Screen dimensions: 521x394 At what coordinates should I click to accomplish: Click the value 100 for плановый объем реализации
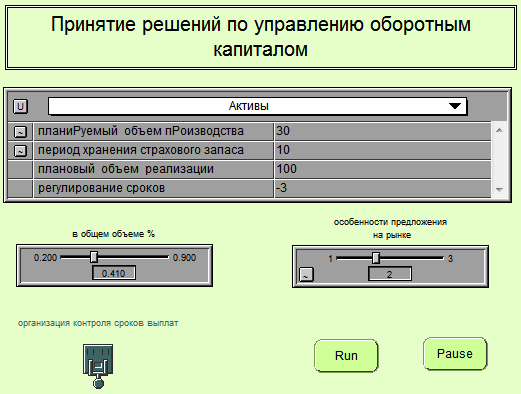pos(382,169)
